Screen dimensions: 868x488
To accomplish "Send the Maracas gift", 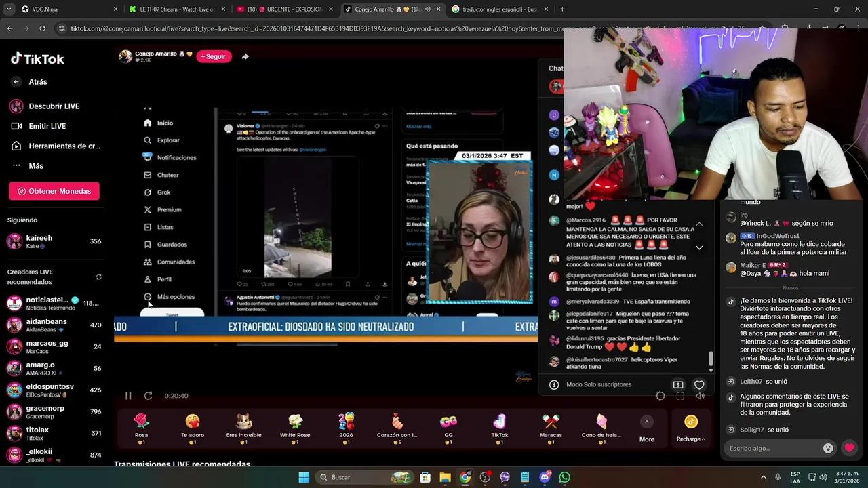I will click(x=551, y=428).
